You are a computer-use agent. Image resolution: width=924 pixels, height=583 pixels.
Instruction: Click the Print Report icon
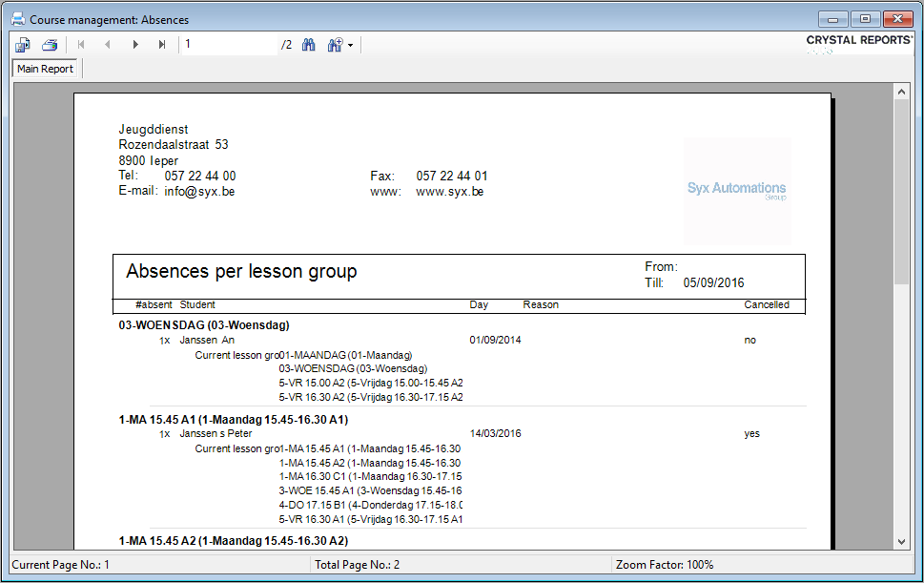pyautogui.click(x=50, y=45)
